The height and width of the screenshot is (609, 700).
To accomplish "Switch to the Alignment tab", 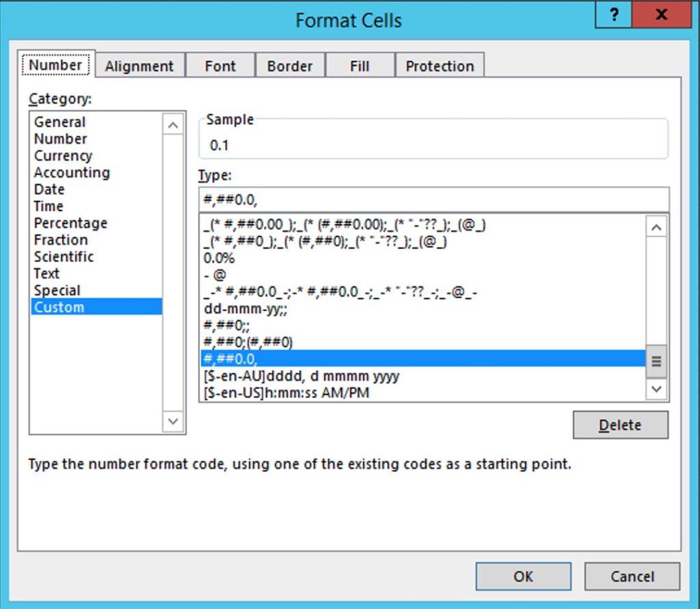I will coord(139,66).
